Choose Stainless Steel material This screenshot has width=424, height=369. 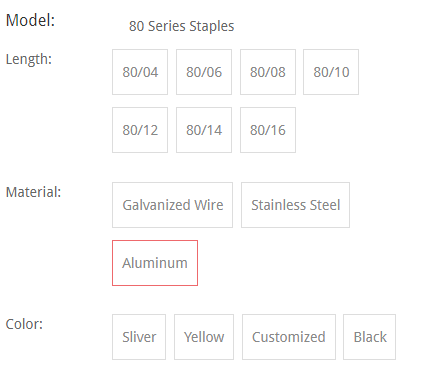coord(296,205)
